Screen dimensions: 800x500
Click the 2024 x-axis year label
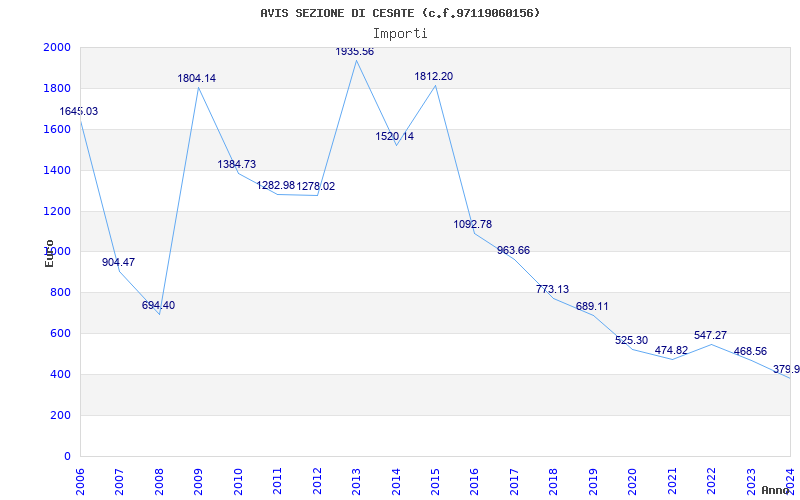pos(790,481)
